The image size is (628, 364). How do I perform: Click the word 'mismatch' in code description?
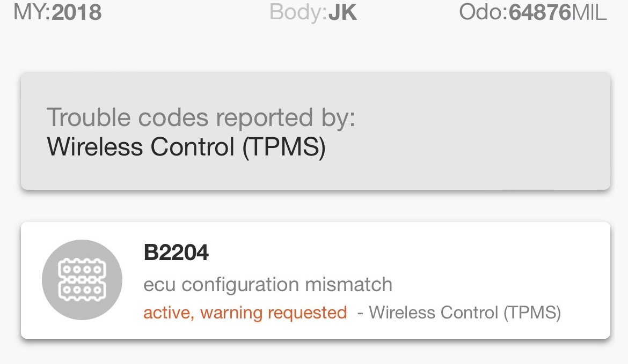tap(349, 284)
